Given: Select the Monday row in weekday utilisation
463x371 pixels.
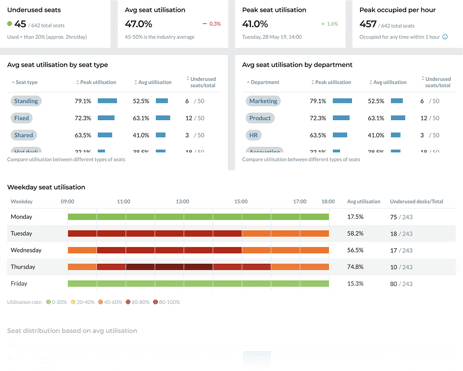Looking at the screenshot, I should point(231,217).
